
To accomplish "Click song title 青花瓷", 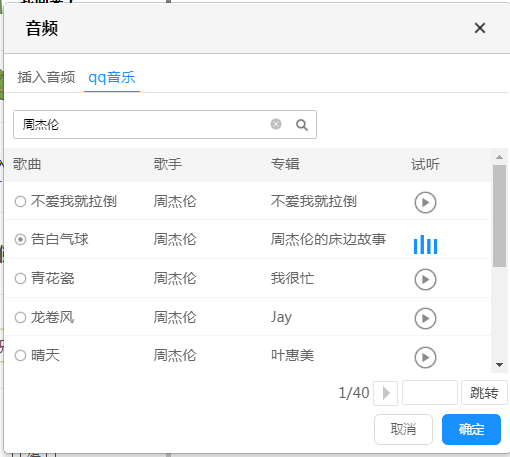I will pyautogui.click(x=52, y=278).
